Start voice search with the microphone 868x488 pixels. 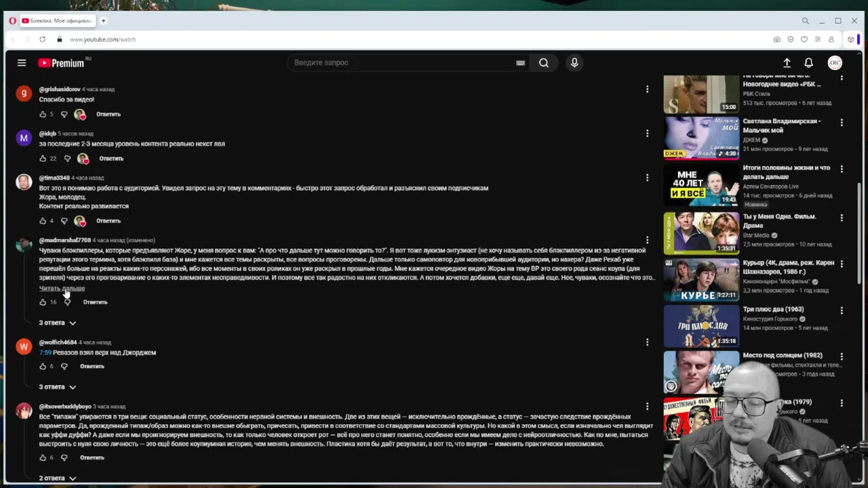click(x=574, y=63)
